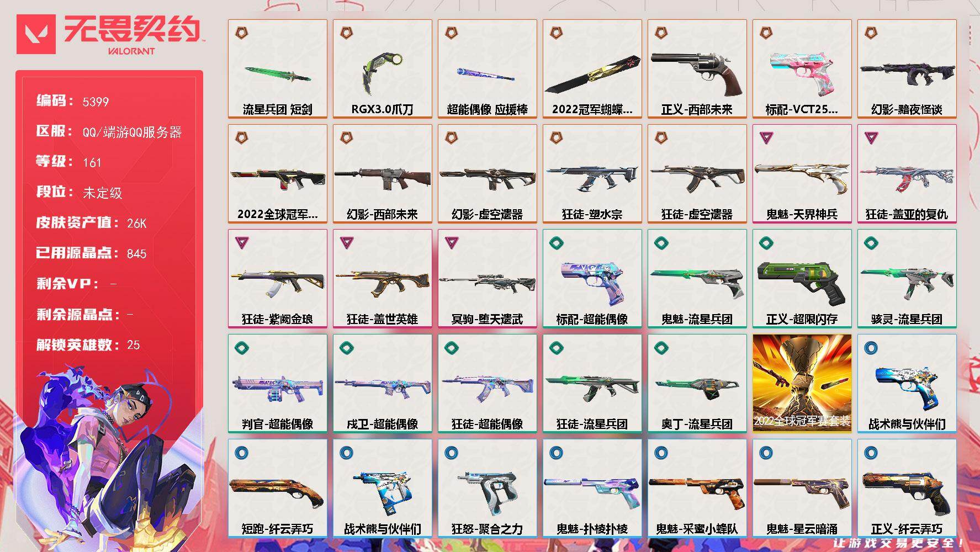Click the blue circle icon on 鬼魅-星云暗涌

tap(766, 453)
